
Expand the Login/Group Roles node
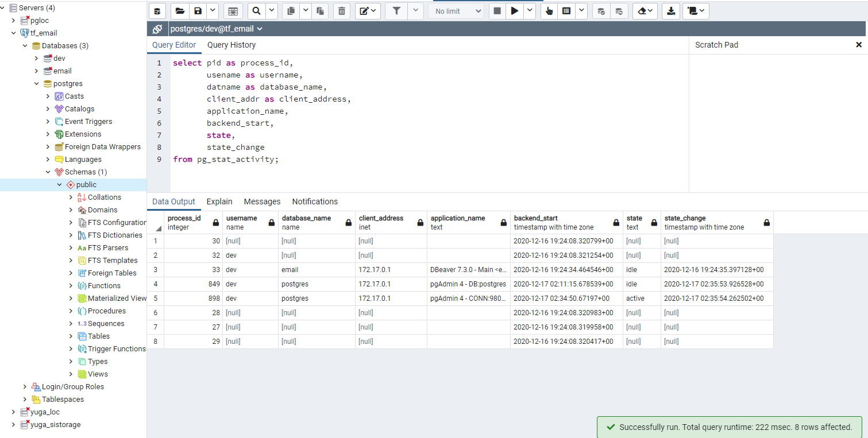[x=25, y=387]
